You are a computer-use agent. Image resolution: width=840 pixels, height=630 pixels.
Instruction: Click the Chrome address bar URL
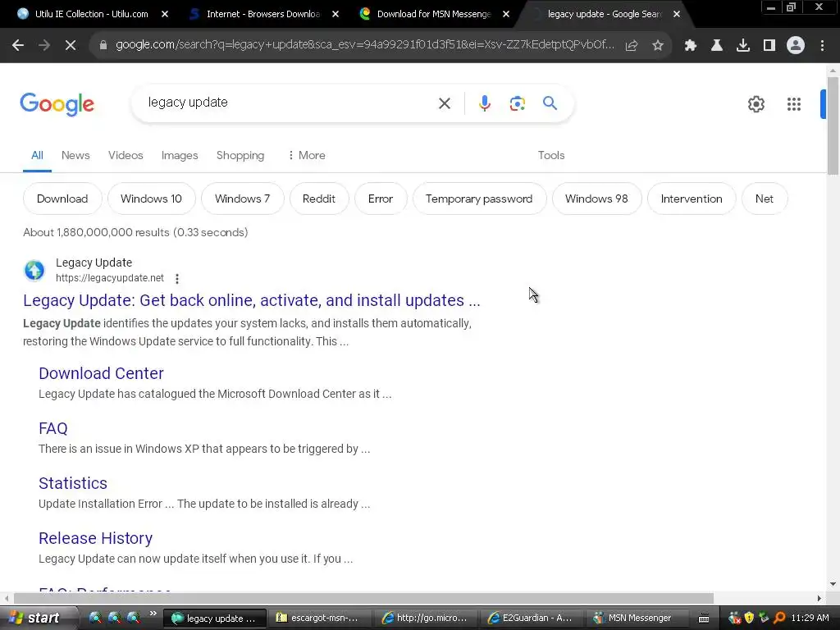coord(364,45)
